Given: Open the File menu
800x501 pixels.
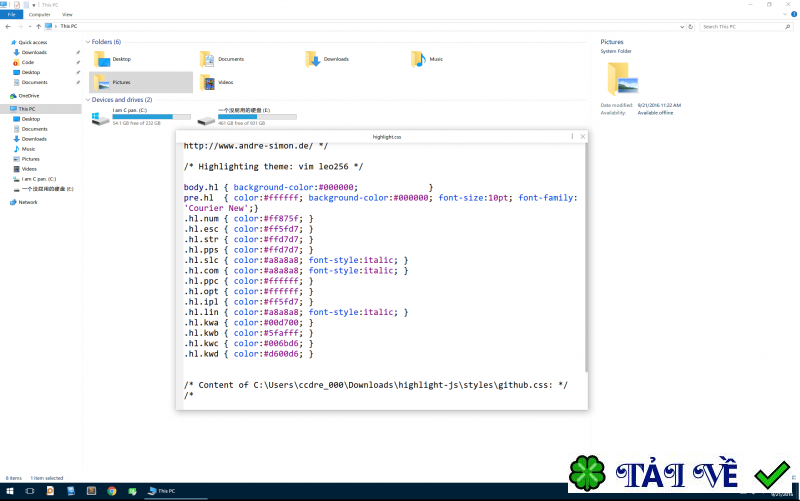Looking at the screenshot, I should pyautogui.click(x=11, y=15).
